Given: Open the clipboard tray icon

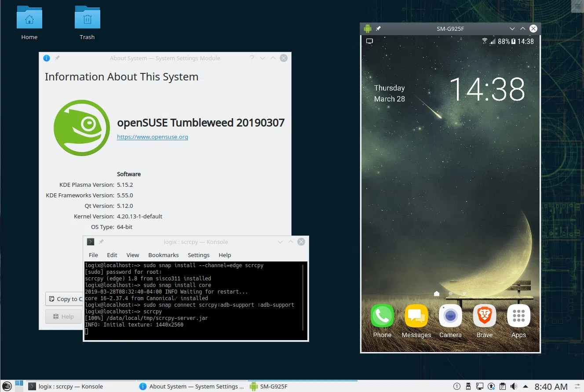Looking at the screenshot, I should coord(502,386).
